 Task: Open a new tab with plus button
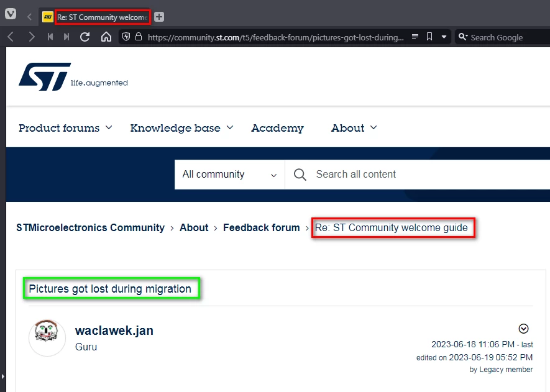[x=159, y=17]
